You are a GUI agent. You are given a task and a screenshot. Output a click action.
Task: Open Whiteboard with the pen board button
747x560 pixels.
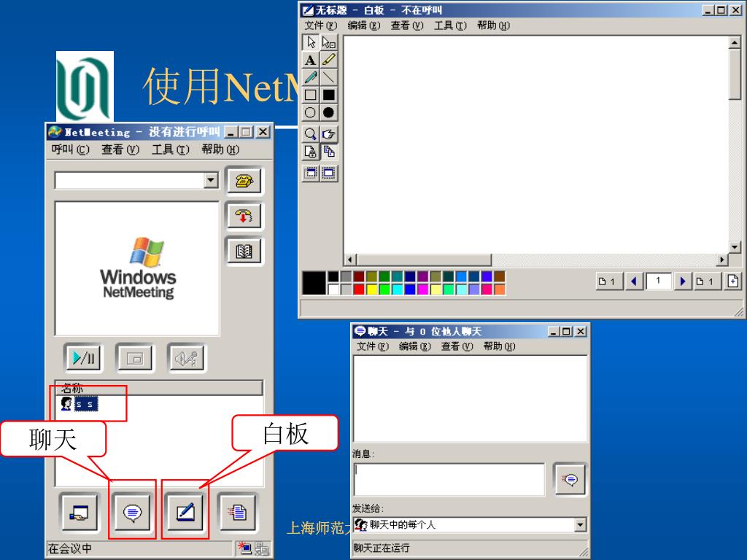[x=185, y=513]
